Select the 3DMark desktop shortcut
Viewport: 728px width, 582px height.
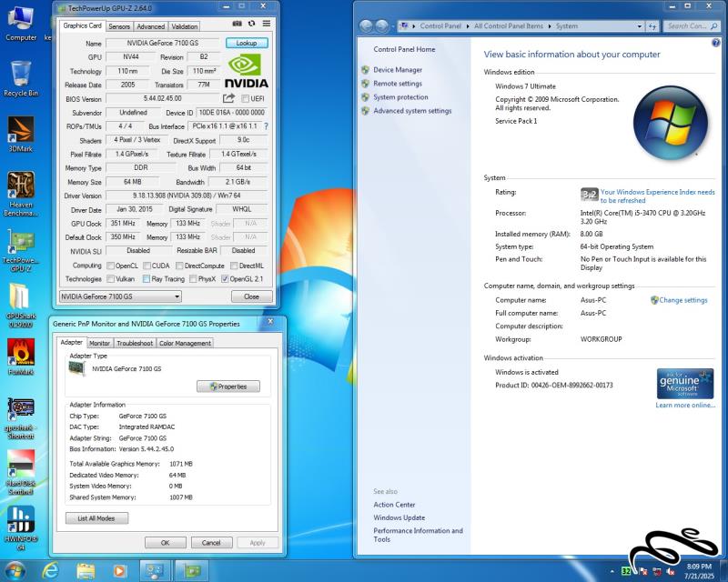pyautogui.click(x=20, y=135)
